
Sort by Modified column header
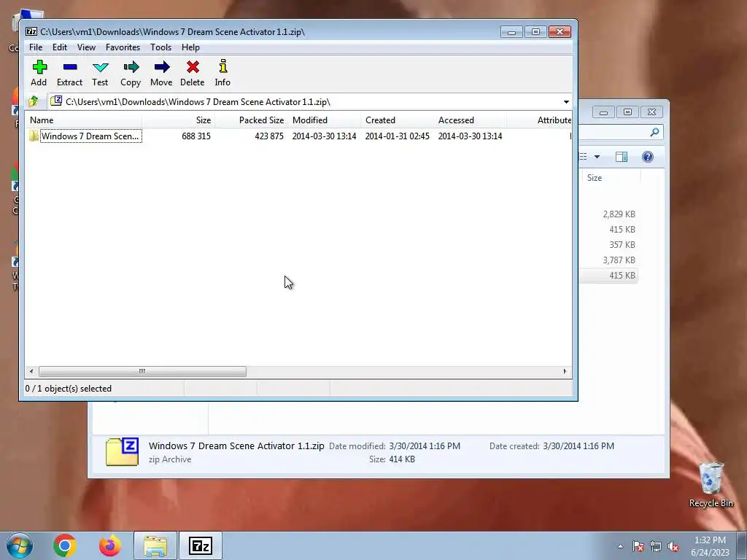click(324, 120)
